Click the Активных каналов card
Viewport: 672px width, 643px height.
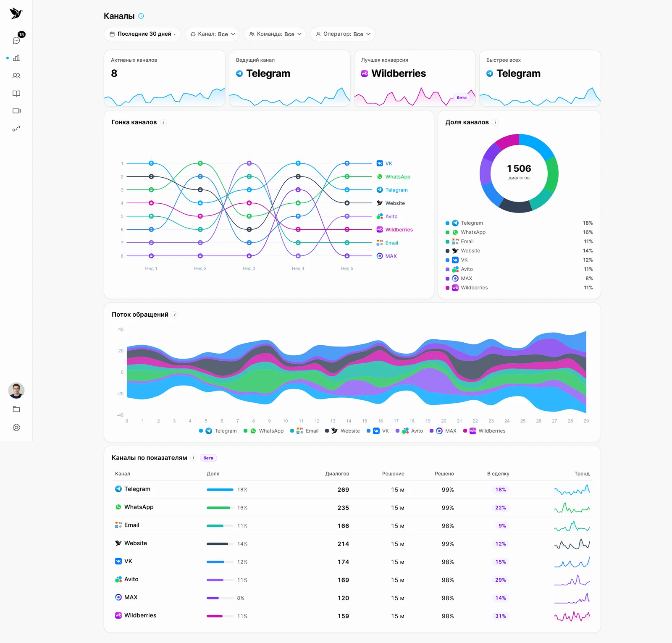pyautogui.click(x=165, y=78)
